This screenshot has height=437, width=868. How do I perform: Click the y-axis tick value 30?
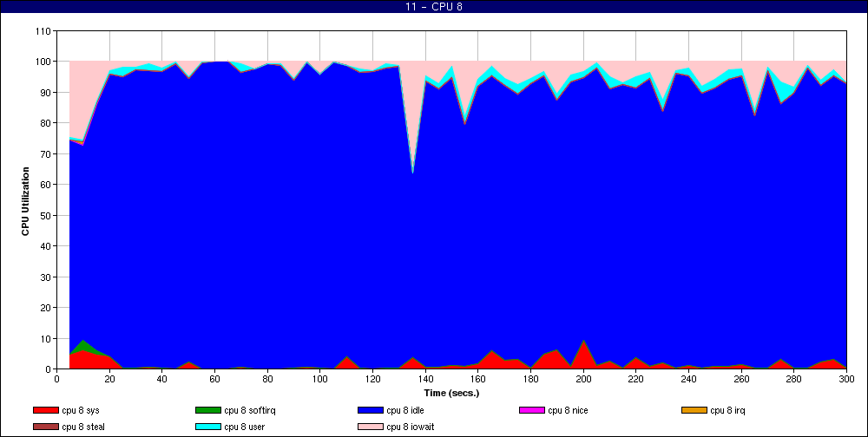click(46, 277)
